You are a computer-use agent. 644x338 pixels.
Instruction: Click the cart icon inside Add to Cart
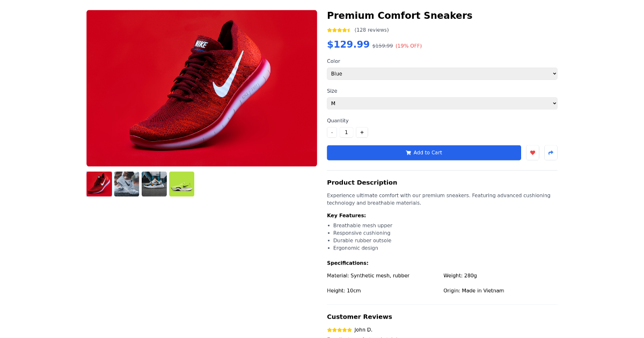(409, 152)
